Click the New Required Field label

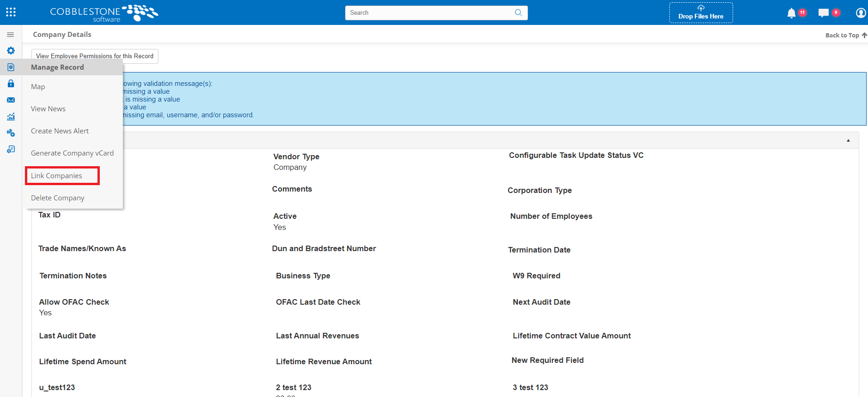click(x=547, y=361)
